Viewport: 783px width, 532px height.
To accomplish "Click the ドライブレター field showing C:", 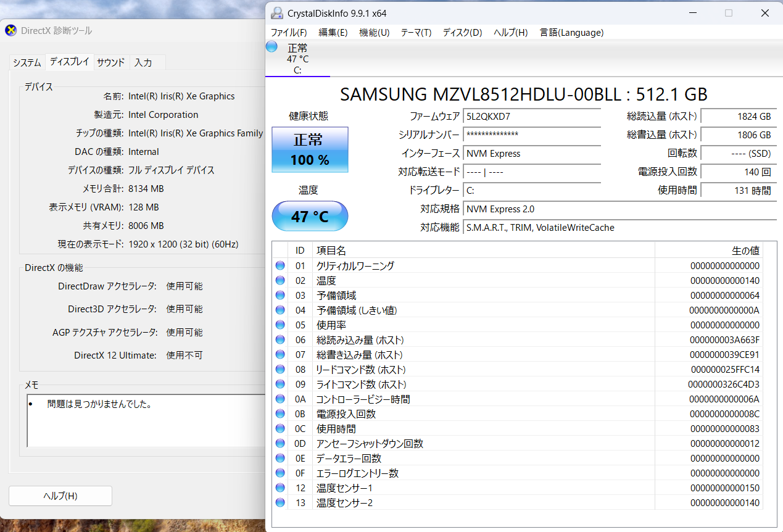I will point(532,190).
